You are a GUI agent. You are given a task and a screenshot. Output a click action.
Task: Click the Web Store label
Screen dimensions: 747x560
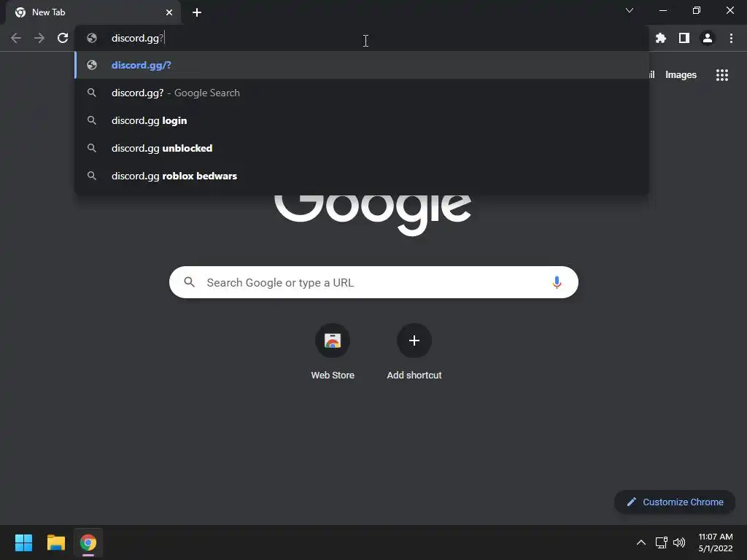333,376
